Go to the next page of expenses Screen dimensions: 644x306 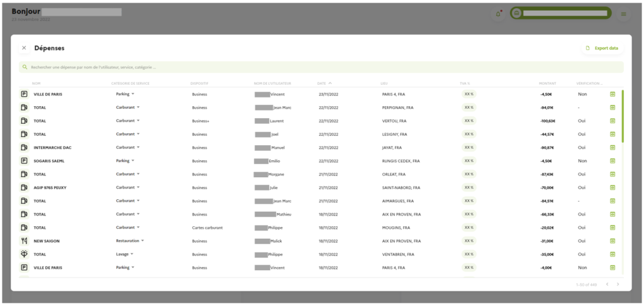pos(618,284)
